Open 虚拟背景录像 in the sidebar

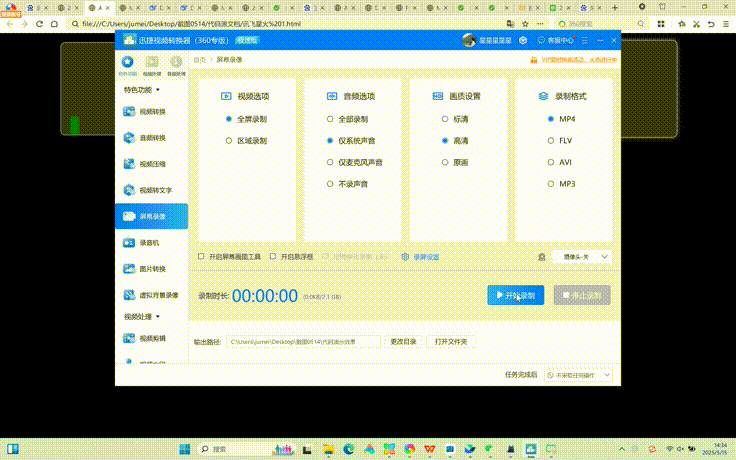[x=151, y=295]
